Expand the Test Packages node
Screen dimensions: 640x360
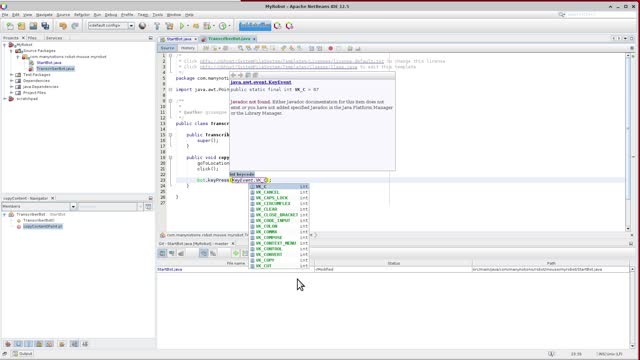(11, 75)
